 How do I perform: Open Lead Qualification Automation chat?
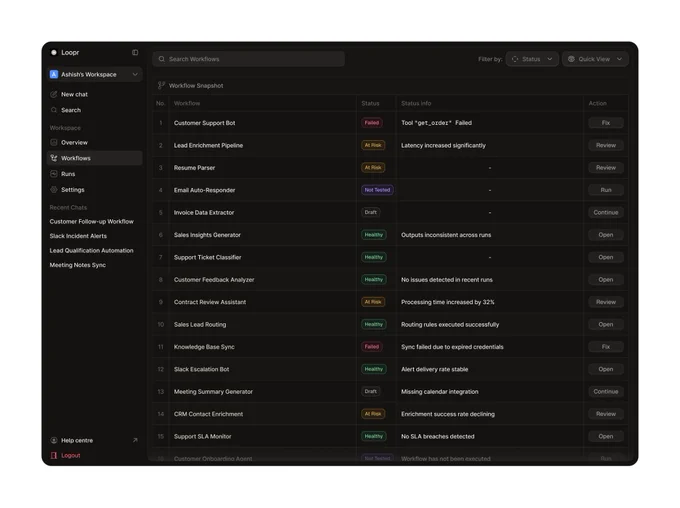[x=92, y=251]
